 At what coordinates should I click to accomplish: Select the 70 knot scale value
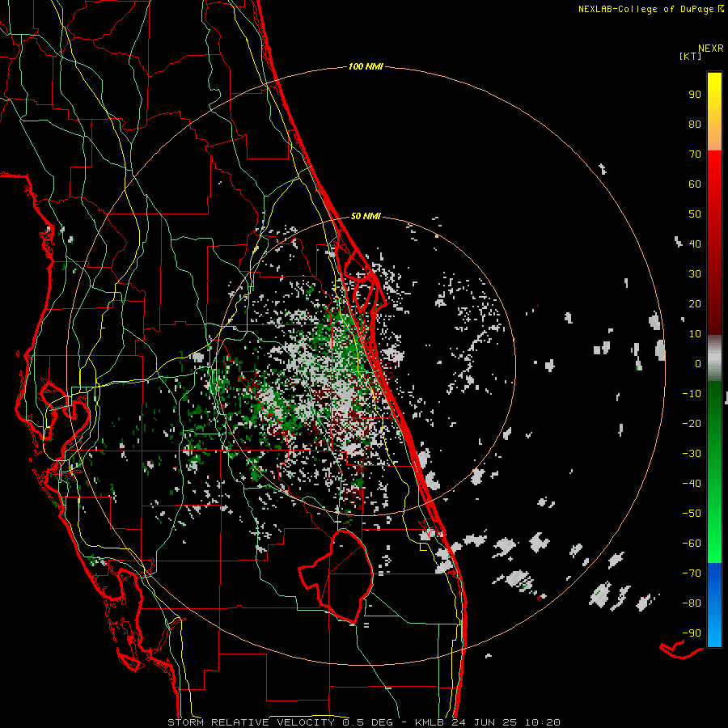695,154
